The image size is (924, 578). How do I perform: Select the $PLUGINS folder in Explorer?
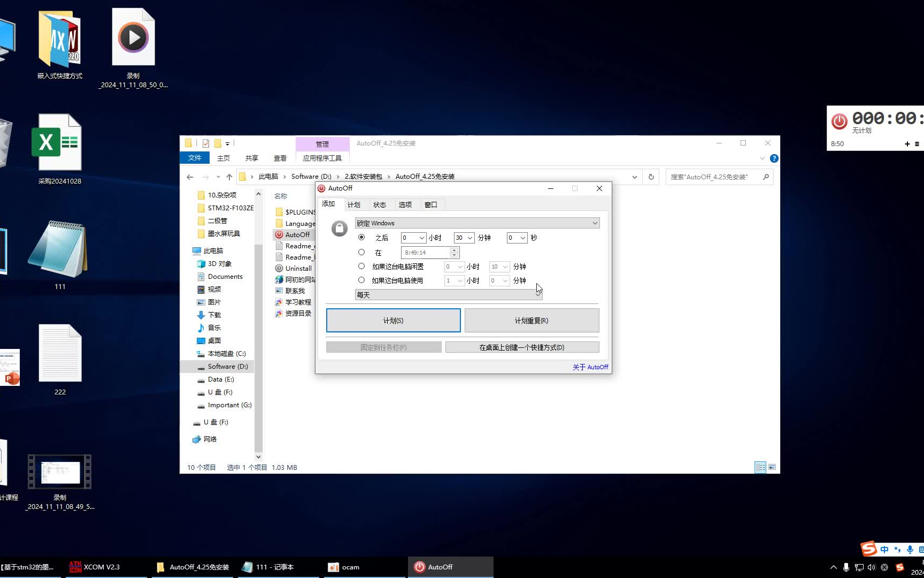point(295,212)
